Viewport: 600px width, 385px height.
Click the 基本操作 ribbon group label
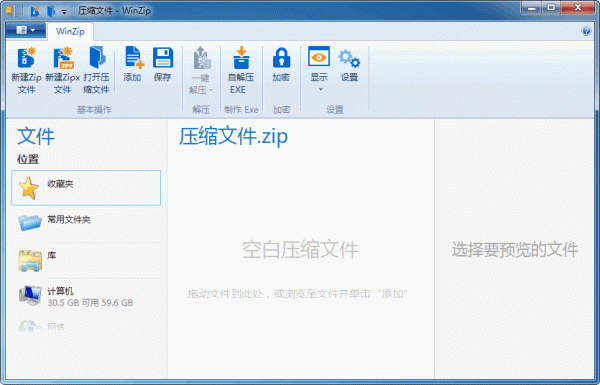(x=94, y=110)
